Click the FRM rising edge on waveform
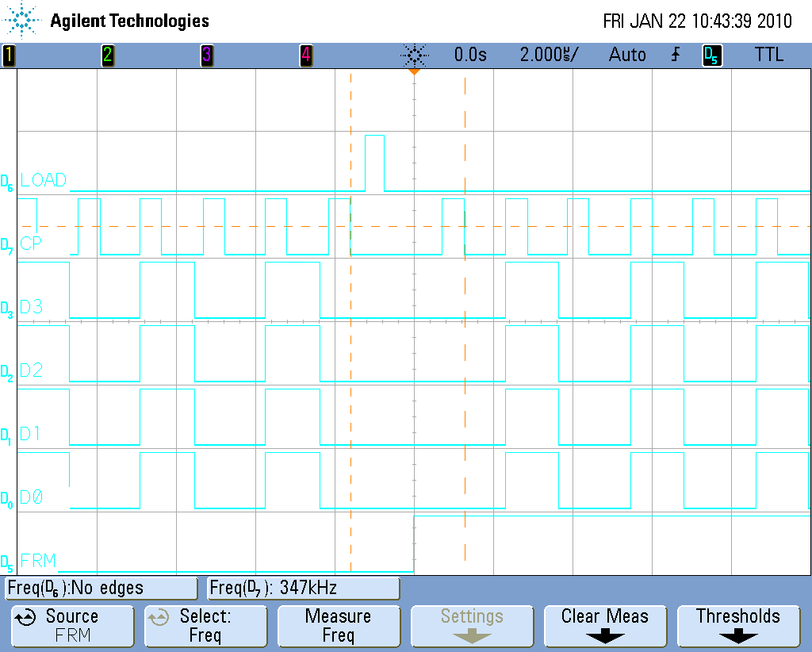The image size is (812, 652). 414,544
